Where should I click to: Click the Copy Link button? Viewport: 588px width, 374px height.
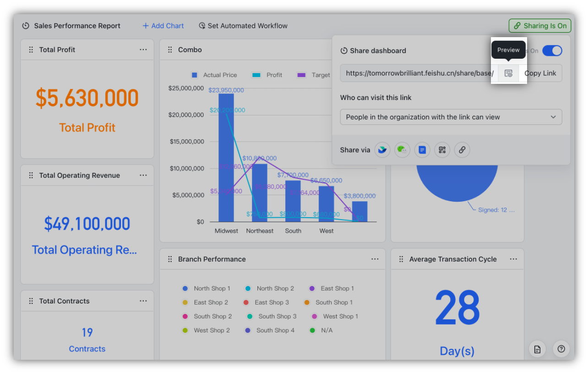540,73
